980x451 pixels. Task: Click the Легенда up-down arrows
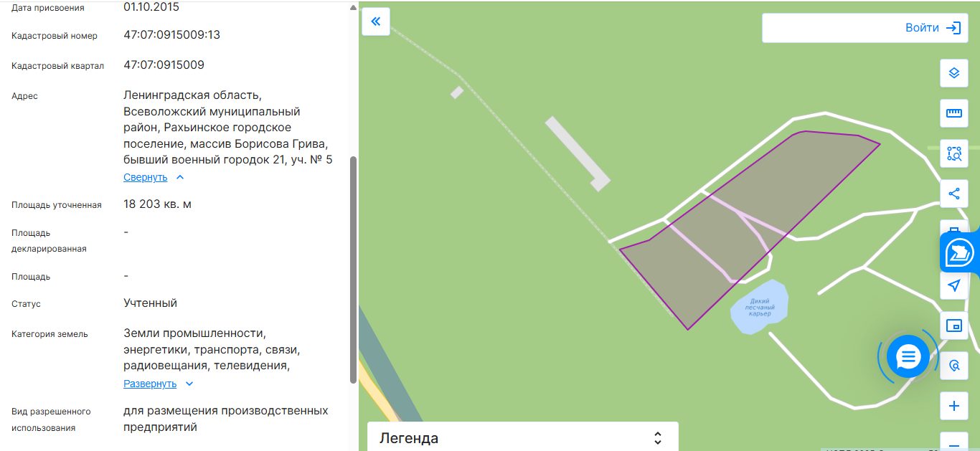657,438
